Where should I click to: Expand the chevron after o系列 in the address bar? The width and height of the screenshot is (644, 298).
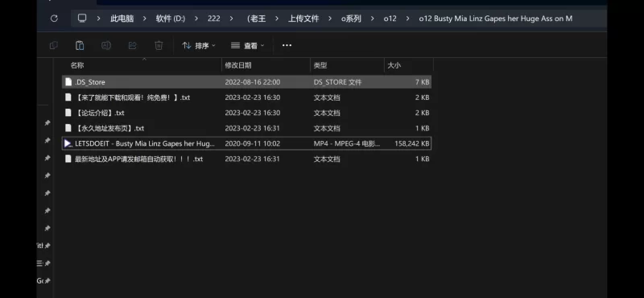(x=372, y=19)
